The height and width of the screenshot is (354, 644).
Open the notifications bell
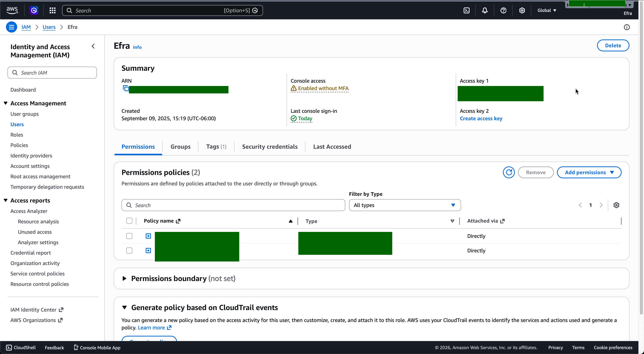pos(485,10)
